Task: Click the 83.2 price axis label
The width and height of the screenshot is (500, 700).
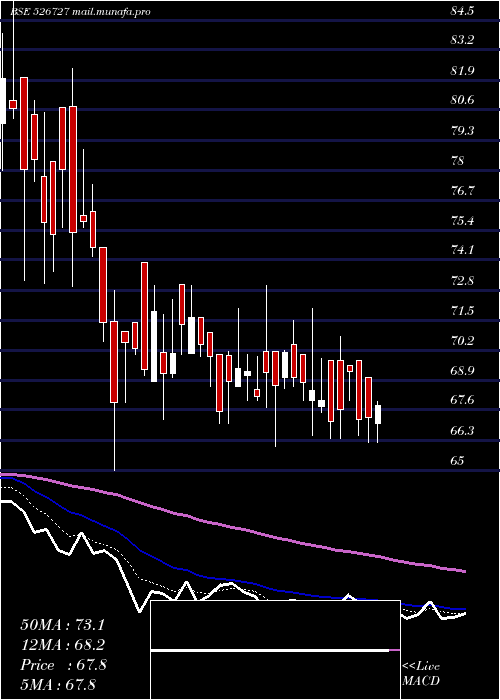Action: pyautogui.click(x=462, y=40)
